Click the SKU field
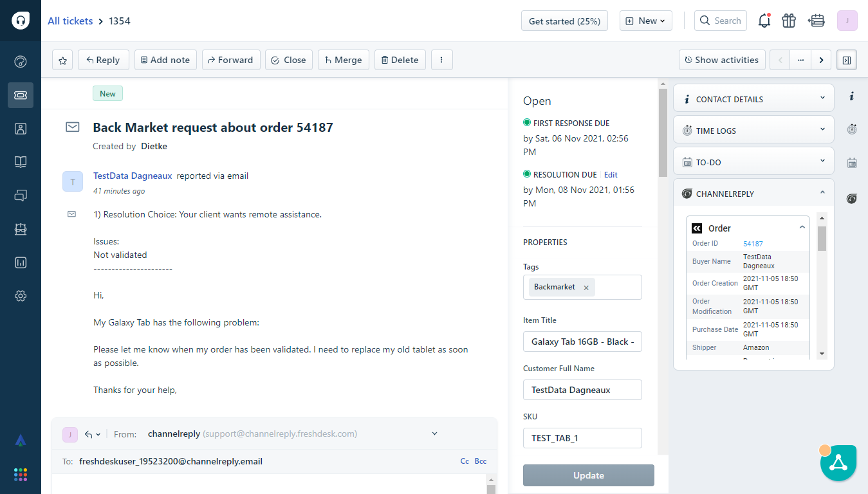Viewport: 868px width, 494px height. coord(582,438)
